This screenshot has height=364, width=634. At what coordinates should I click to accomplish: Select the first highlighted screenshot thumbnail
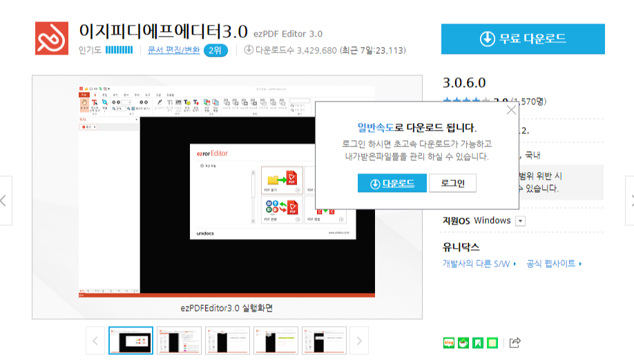click(131, 341)
